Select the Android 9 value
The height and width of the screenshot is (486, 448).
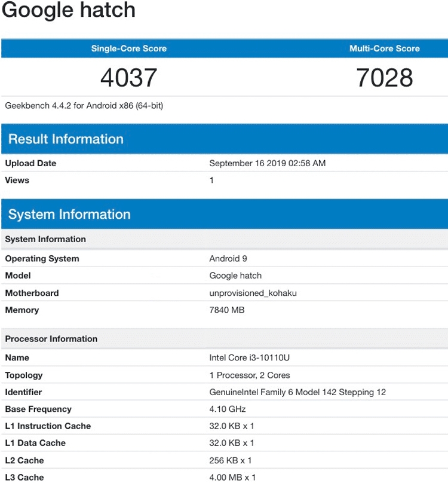tap(228, 258)
